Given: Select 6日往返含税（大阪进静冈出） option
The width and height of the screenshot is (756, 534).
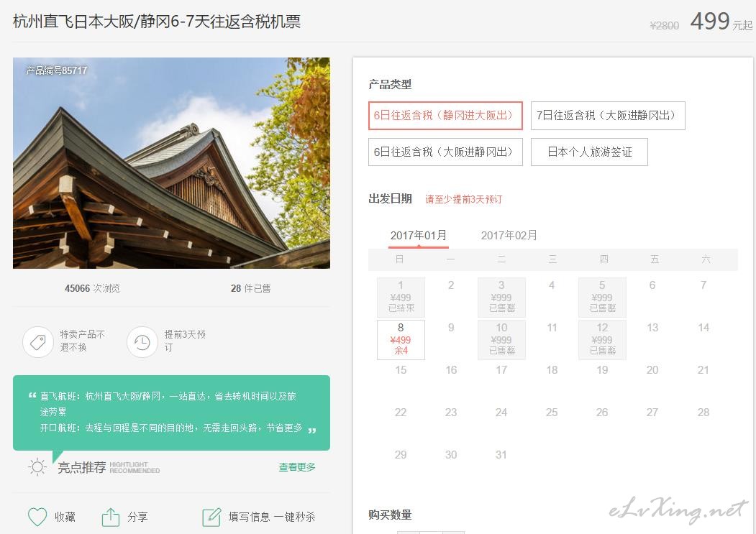Looking at the screenshot, I should pyautogui.click(x=445, y=152).
